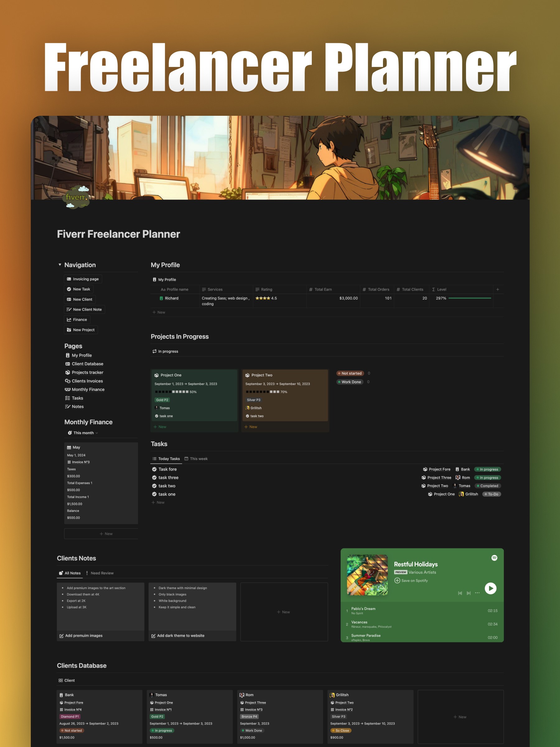560x747 pixels.
Task: Click the 50% progress bar on Project One
Action: click(172, 392)
